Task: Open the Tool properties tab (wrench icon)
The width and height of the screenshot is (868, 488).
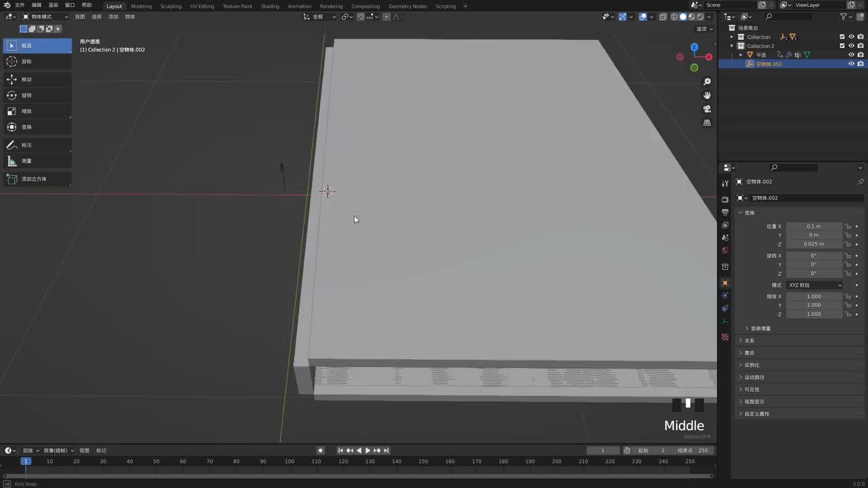Action: point(725,184)
